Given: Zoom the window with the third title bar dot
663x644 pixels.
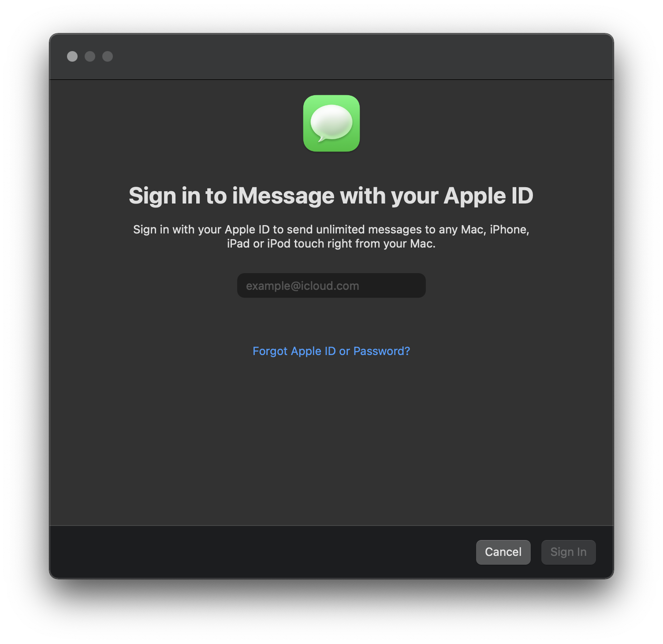Looking at the screenshot, I should coord(108,56).
